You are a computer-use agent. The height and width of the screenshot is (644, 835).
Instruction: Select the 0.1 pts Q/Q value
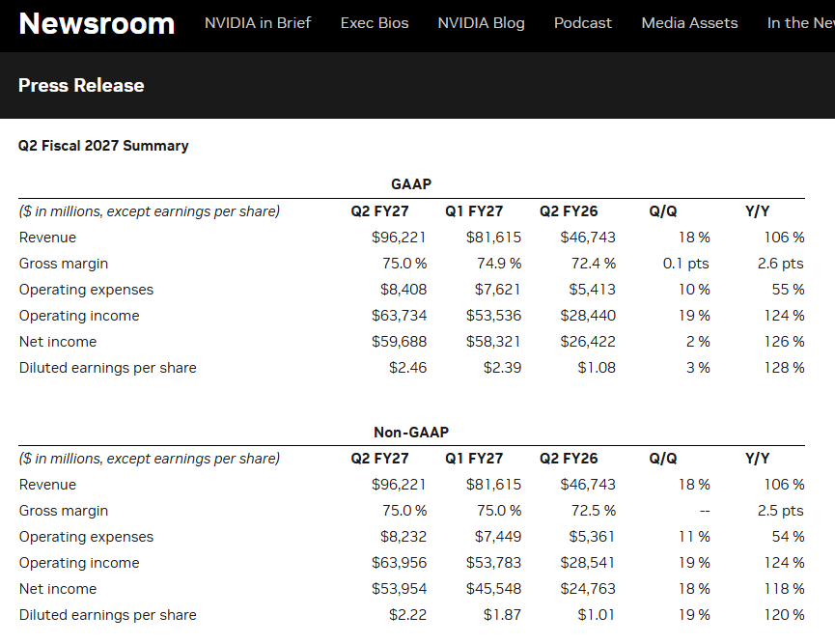click(686, 264)
